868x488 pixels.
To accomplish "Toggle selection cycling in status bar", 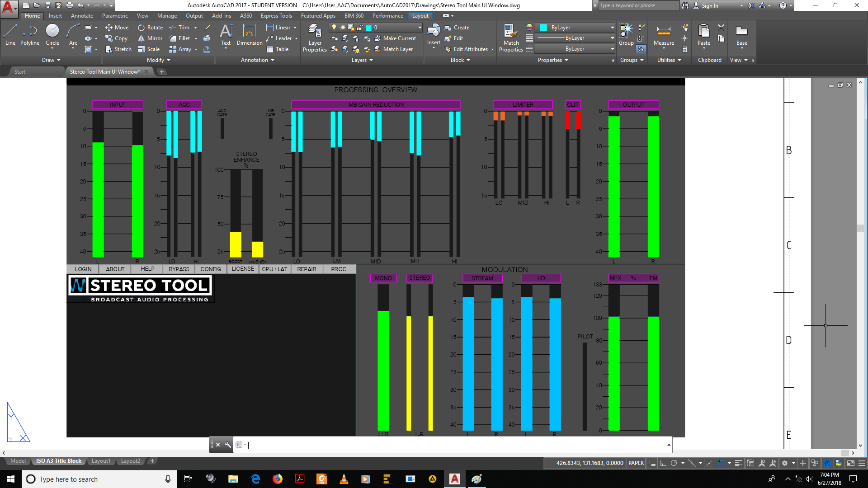I will click(751, 463).
